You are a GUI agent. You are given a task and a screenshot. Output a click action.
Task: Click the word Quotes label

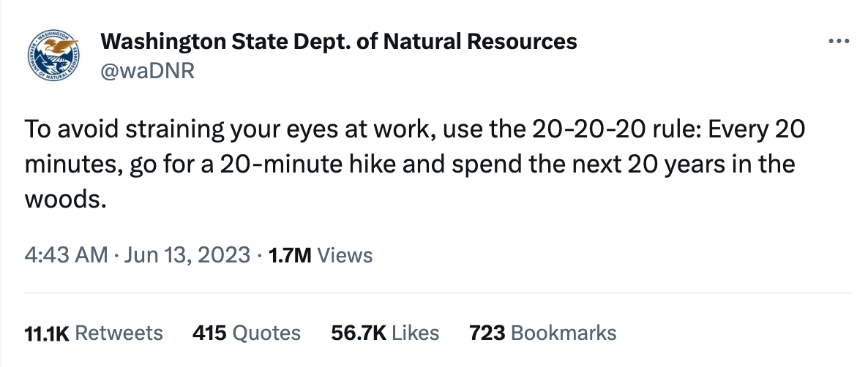(266, 333)
